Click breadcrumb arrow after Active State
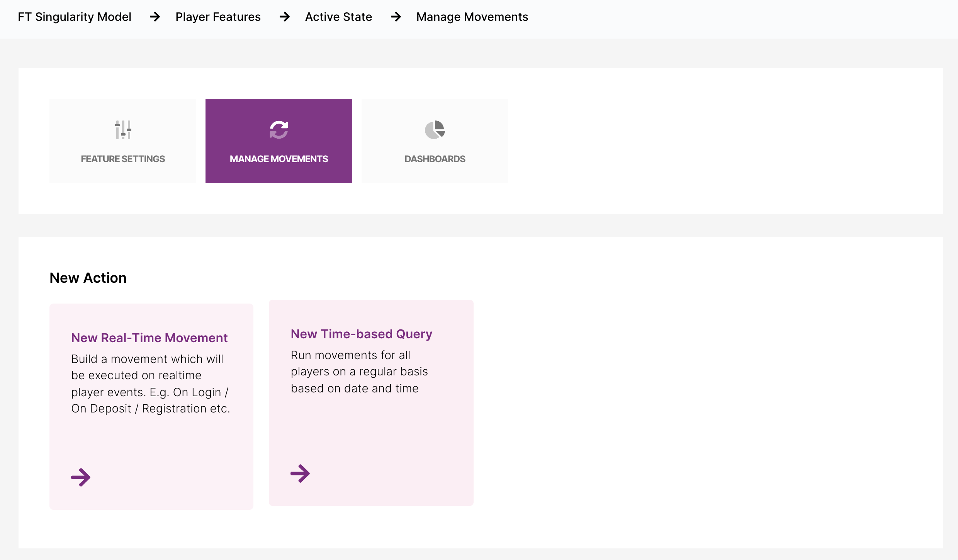Screen dimensions: 958x560 (x=396, y=17)
